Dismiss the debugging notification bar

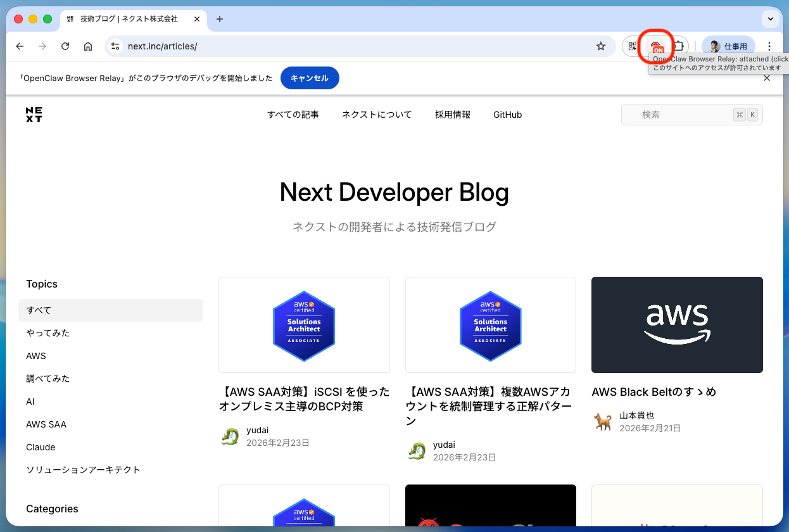click(767, 78)
